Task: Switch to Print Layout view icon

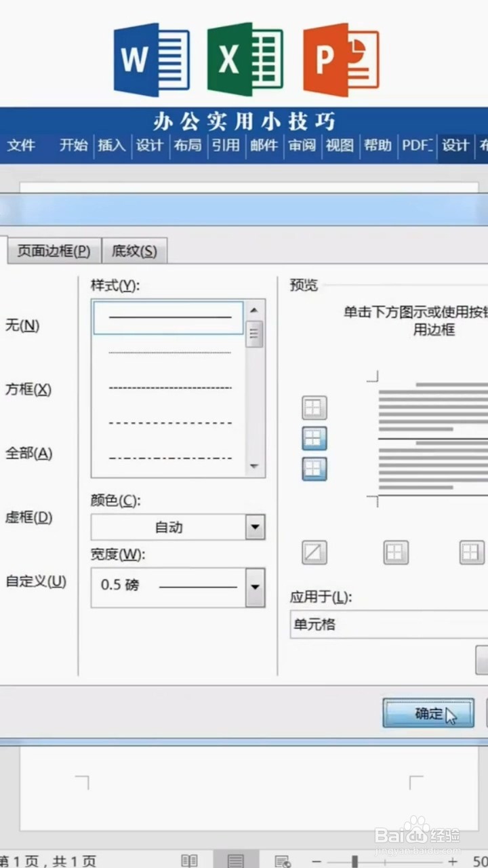Action: 235,861
